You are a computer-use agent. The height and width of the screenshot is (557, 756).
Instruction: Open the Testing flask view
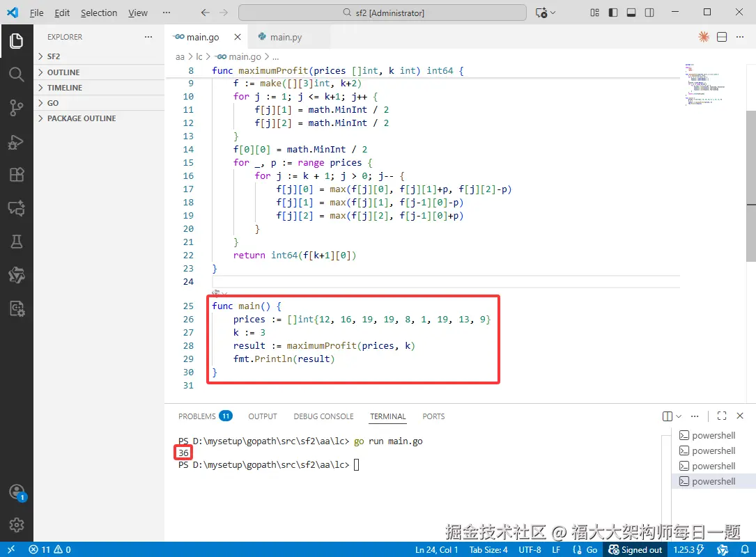[x=17, y=242]
